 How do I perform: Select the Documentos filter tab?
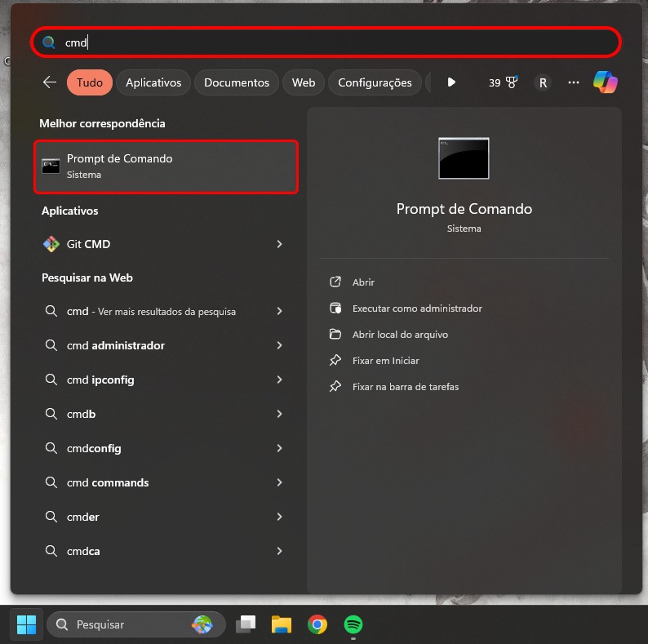pos(236,82)
